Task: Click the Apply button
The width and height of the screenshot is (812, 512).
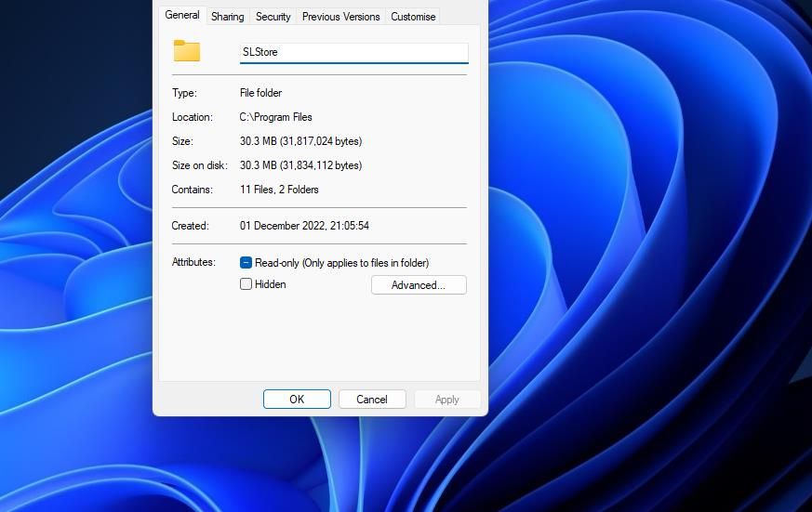Action: point(446,400)
